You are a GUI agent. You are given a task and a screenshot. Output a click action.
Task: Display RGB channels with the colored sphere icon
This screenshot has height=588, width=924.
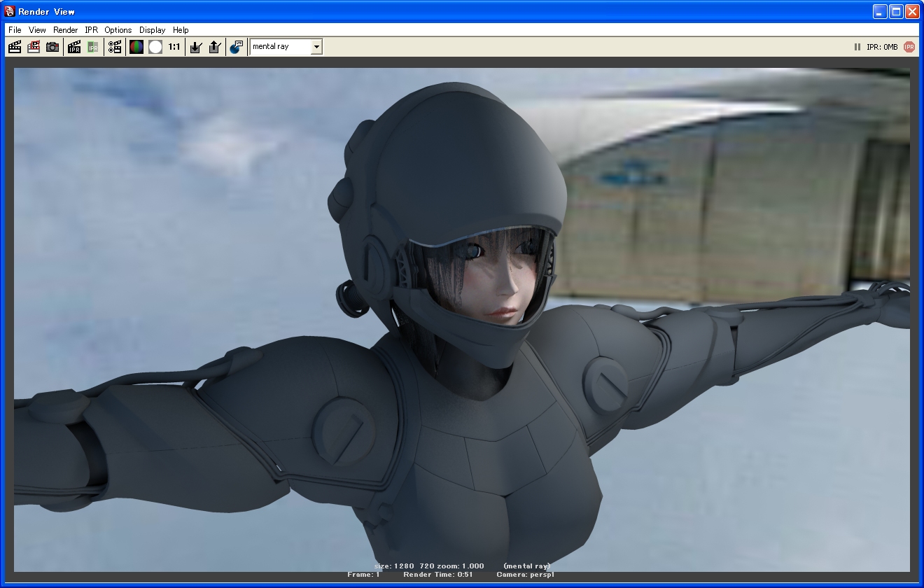[136, 47]
